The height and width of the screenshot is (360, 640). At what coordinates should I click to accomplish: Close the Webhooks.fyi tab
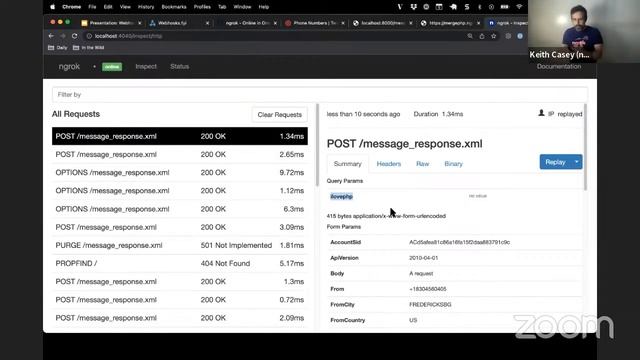coord(207,23)
